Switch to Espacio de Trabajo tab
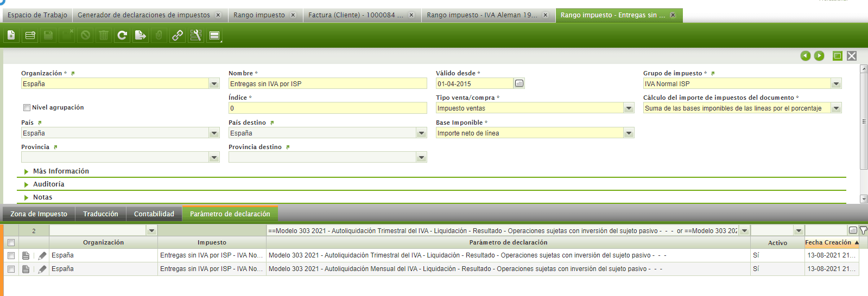The height and width of the screenshot is (296, 868). [37, 15]
